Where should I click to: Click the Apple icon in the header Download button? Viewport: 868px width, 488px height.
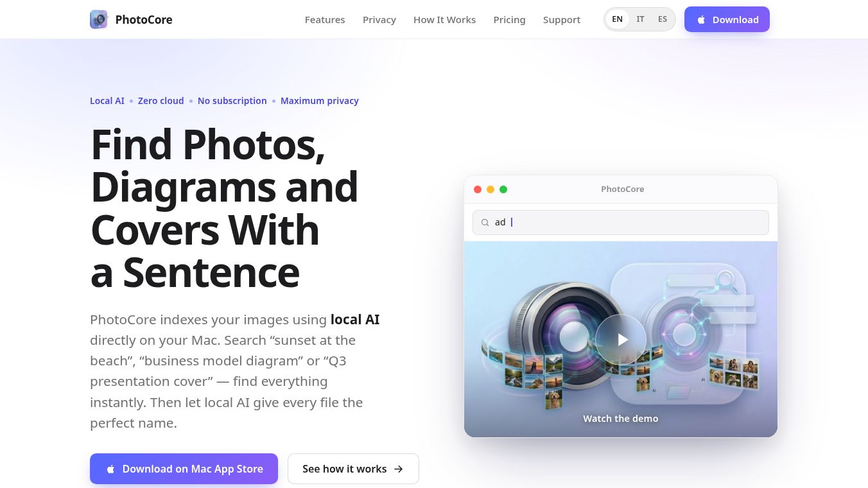(701, 20)
